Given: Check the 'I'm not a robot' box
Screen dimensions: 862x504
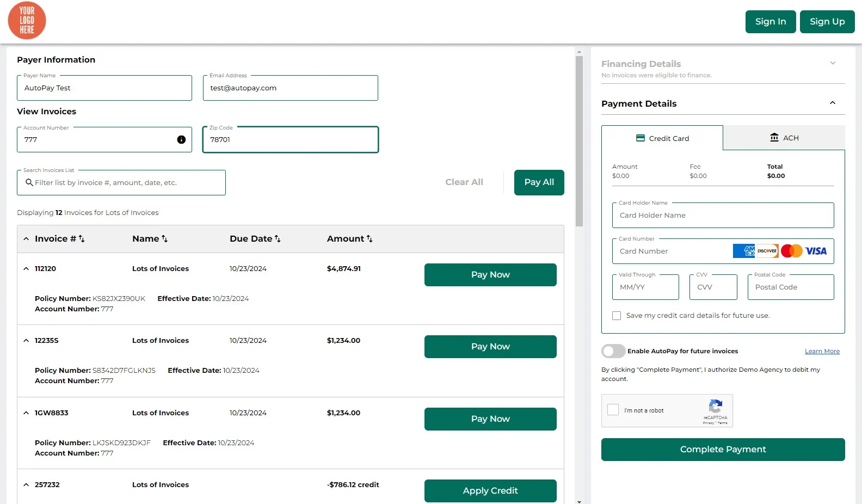Looking at the screenshot, I should tap(613, 410).
